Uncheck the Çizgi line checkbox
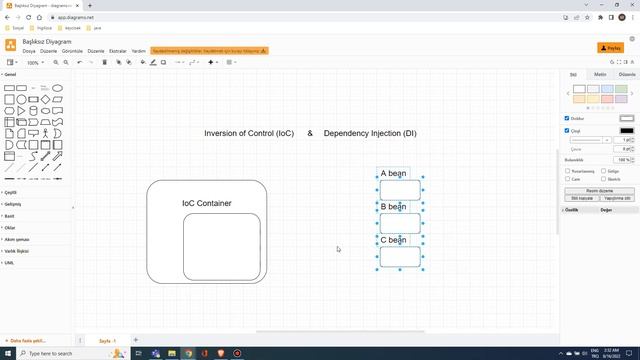640x360 pixels. point(567,131)
